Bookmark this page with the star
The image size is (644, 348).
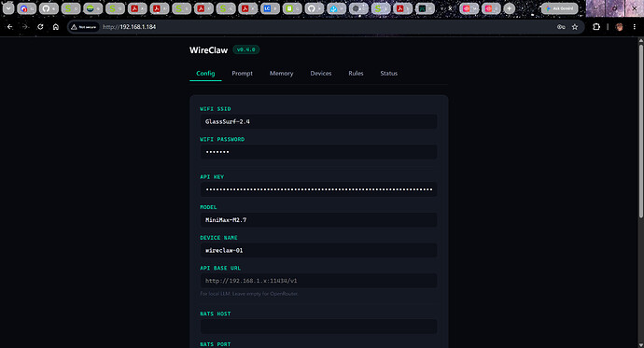[575, 27]
